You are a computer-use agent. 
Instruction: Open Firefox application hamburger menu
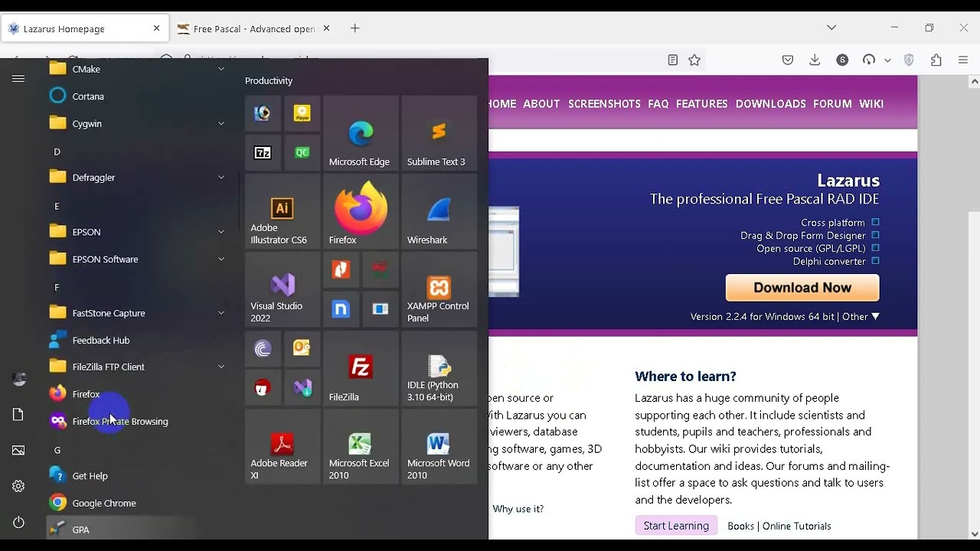point(963,60)
